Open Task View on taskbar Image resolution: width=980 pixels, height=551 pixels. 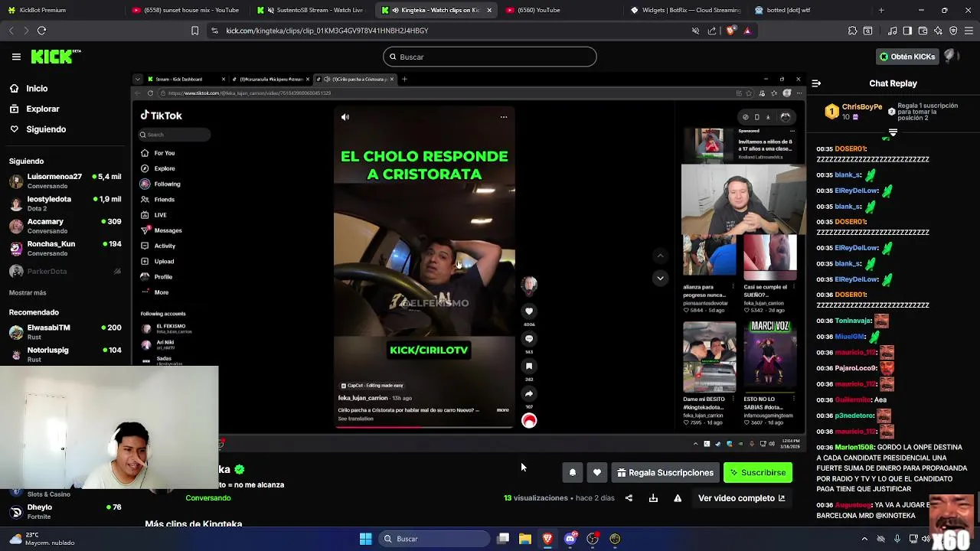(x=503, y=539)
